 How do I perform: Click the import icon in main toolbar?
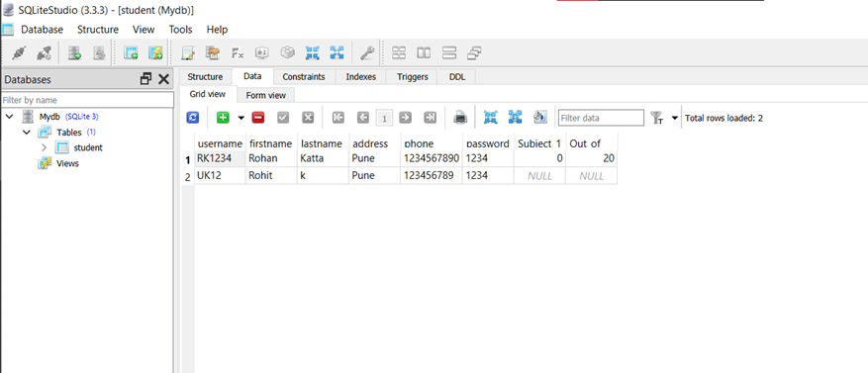click(312, 53)
